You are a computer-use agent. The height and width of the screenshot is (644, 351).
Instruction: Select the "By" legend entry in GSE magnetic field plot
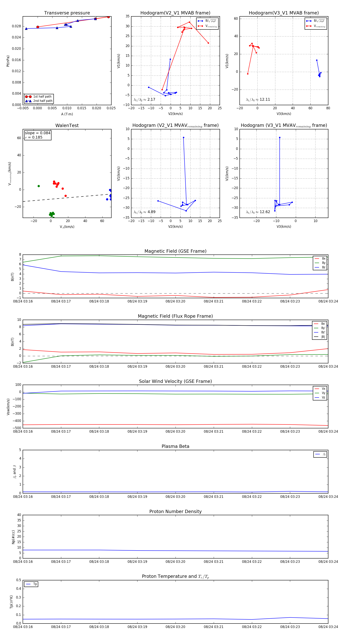tap(320, 263)
